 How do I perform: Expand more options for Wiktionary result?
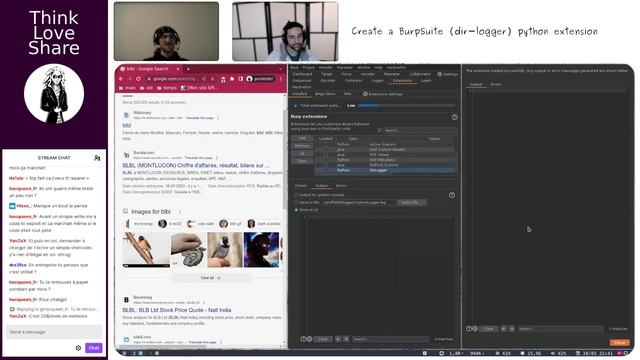(x=218, y=118)
